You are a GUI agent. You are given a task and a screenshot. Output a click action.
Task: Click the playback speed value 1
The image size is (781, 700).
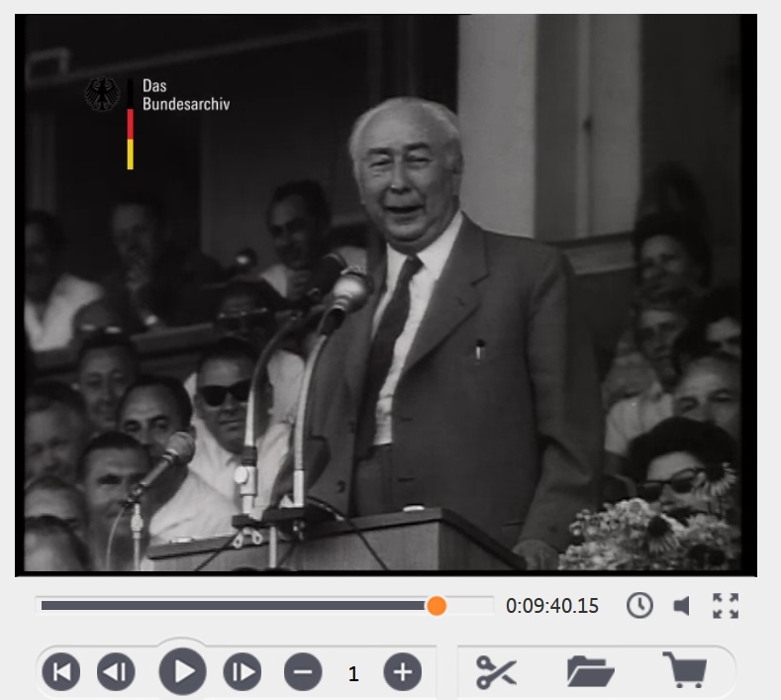click(353, 674)
